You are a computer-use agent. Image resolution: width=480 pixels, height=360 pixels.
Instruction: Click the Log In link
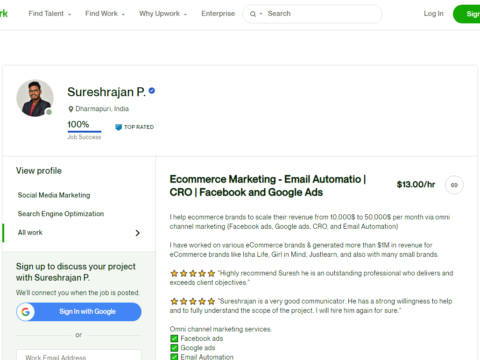tap(433, 14)
